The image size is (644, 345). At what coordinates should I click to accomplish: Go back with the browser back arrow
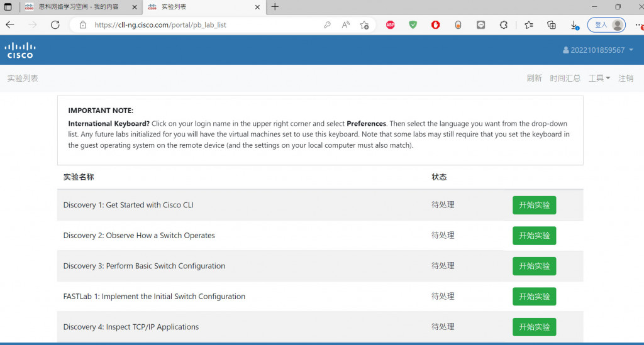pyautogui.click(x=10, y=25)
